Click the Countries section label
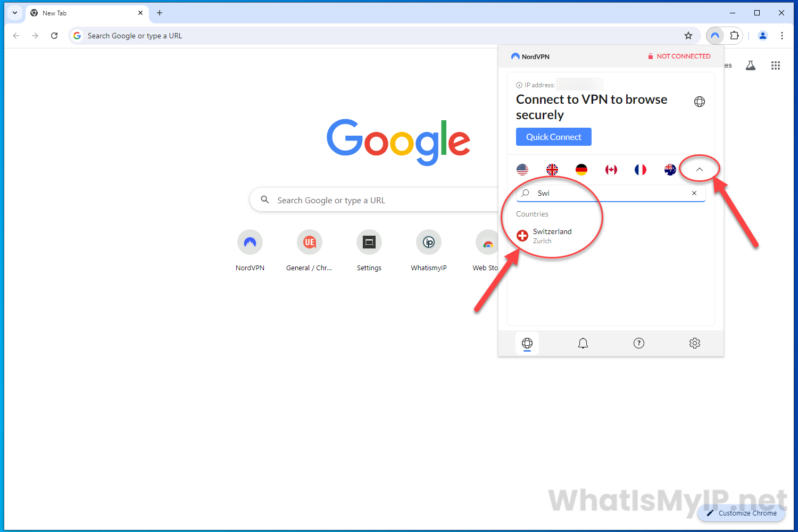Viewport: 798px width, 532px height. 532,214
